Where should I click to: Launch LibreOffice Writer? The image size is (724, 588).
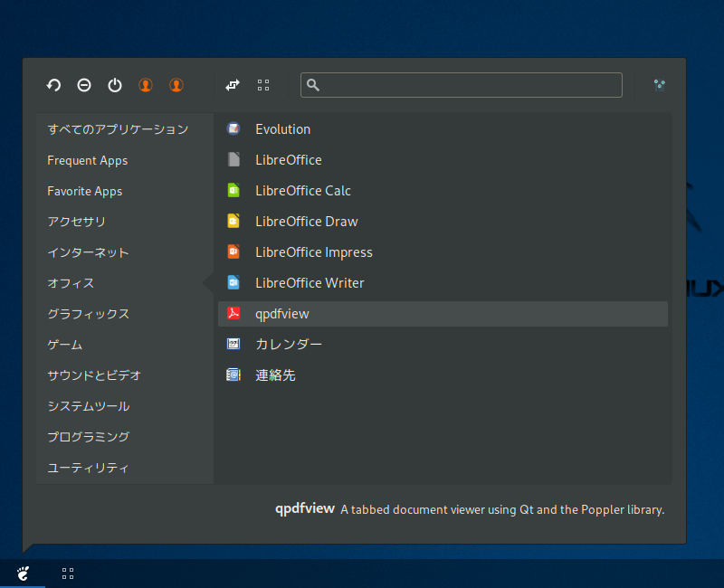click(x=443, y=283)
